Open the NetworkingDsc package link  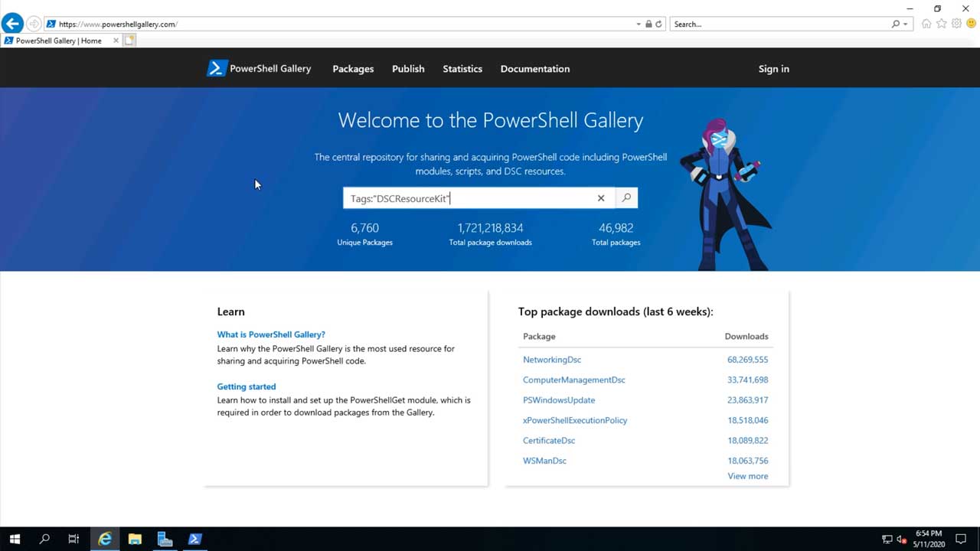pyautogui.click(x=552, y=360)
